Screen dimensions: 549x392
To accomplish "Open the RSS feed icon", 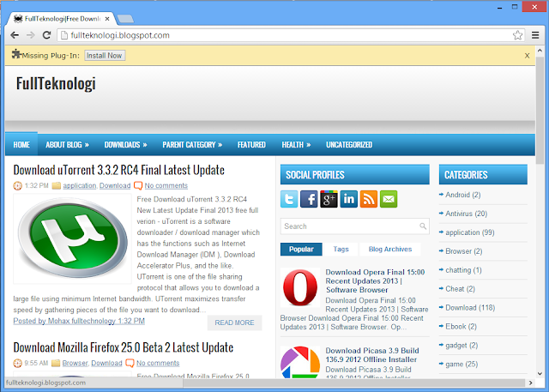I will point(369,199).
